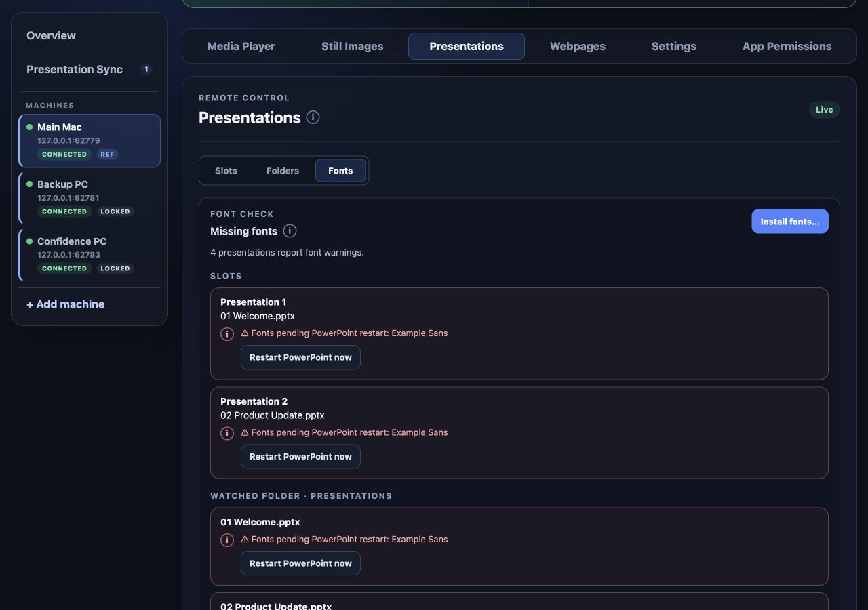Image resolution: width=868 pixels, height=610 pixels.
Task: Click the Live status badge
Action: tap(824, 110)
